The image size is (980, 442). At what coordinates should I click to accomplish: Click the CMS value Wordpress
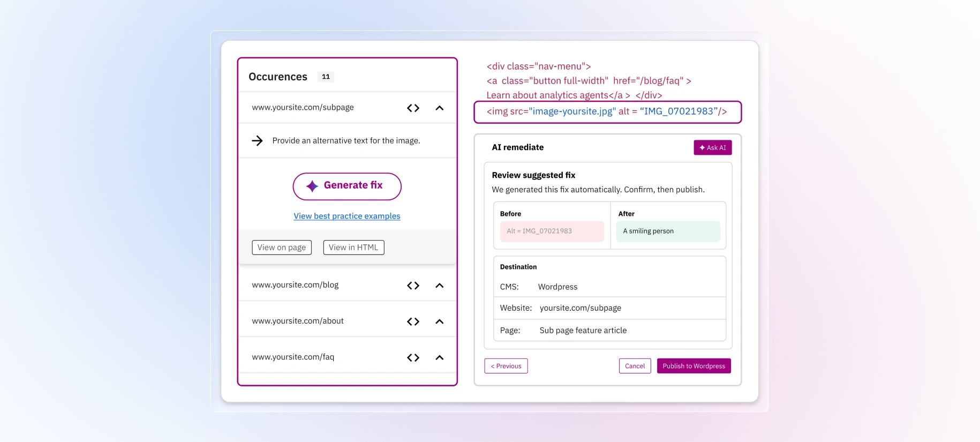point(558,287)
